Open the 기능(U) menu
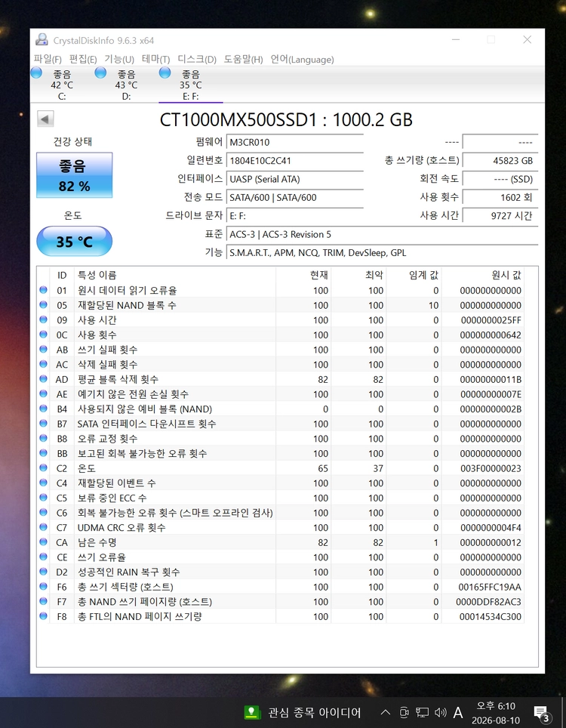 119,60
